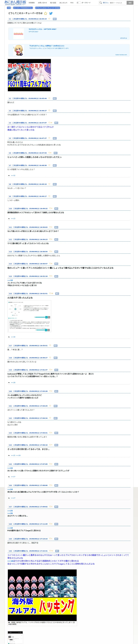This screenshot has width=138, height=644.
Task: Focus the 検索ワードを入力 search field
Action: click(x=118, y=3)
